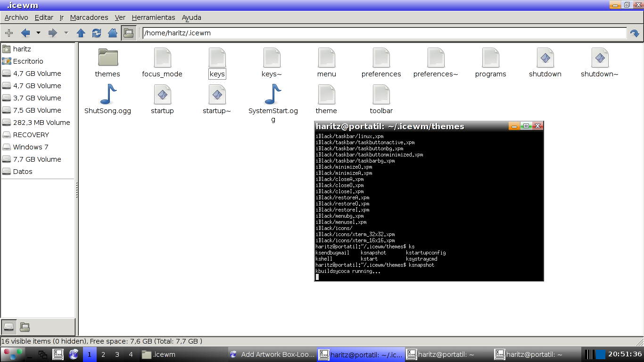Select the focus_mode file icon
Image resolution: width=644 pixels, height=362 pixels.
tap(163, 58)
